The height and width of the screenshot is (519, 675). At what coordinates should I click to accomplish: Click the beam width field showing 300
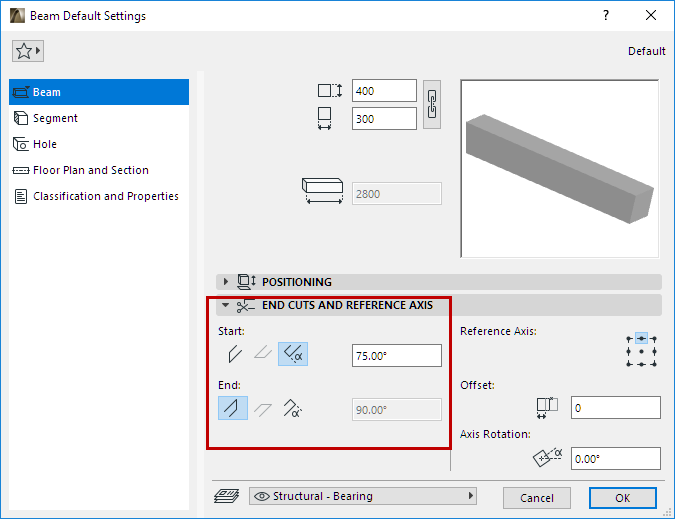click(384, 119)
